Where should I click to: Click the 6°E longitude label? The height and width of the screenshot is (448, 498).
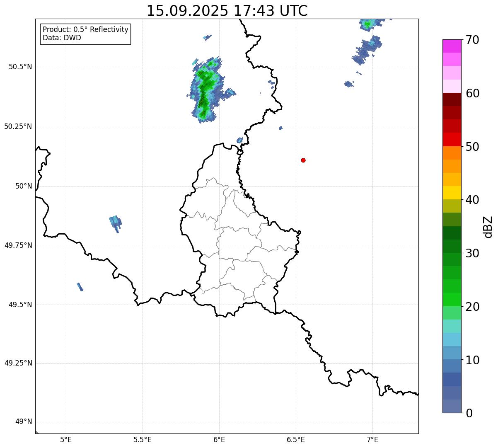(219, 439)
